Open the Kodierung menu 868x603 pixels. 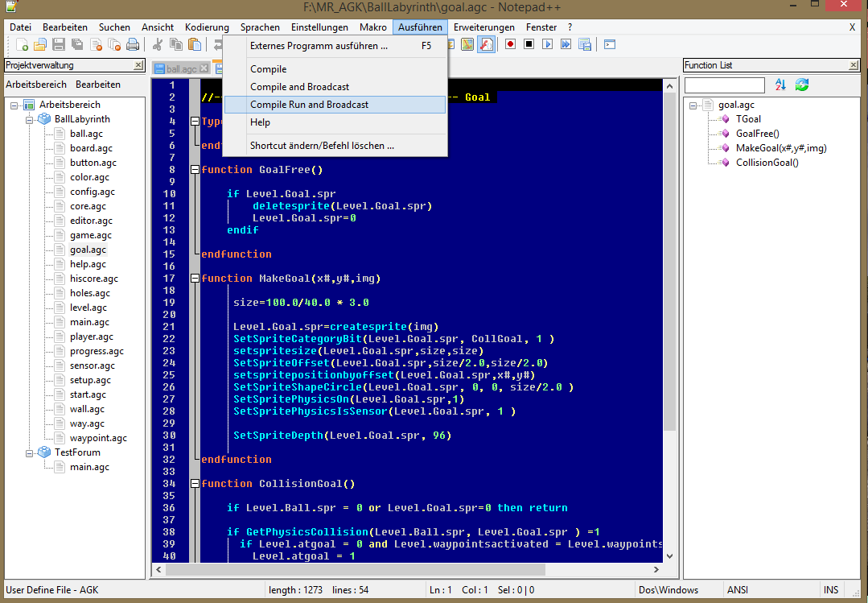(x=207, y=27)
